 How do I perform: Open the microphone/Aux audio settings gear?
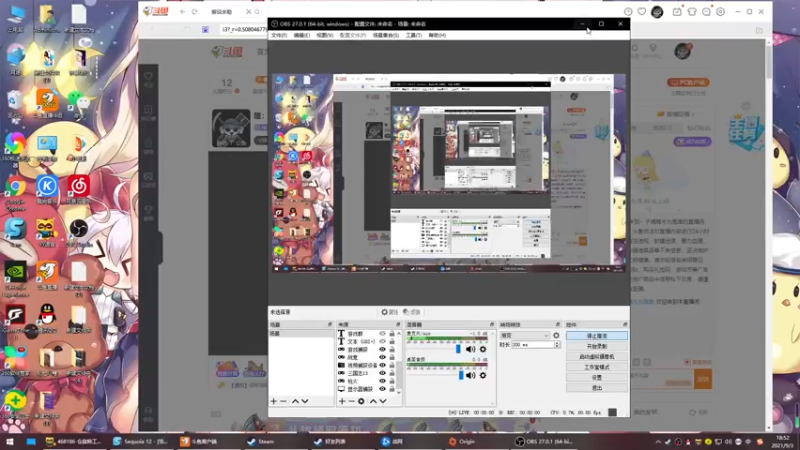(x=483, y=349)
